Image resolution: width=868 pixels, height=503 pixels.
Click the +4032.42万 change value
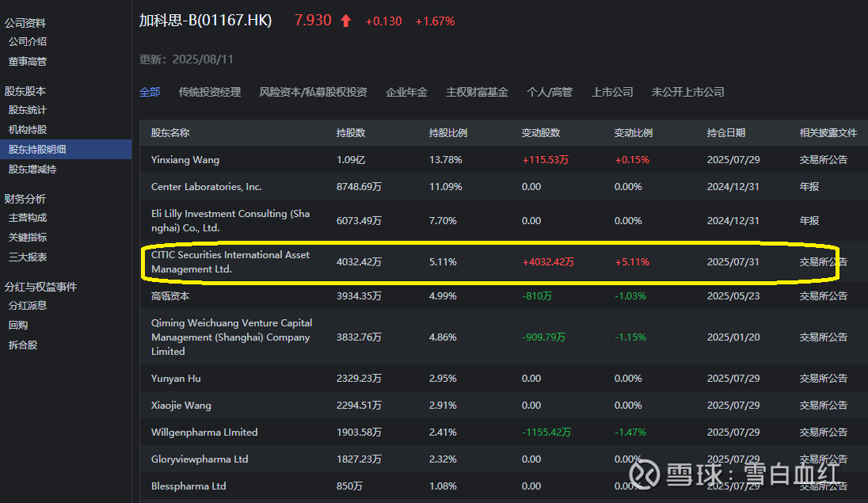[x=548, y=262]
